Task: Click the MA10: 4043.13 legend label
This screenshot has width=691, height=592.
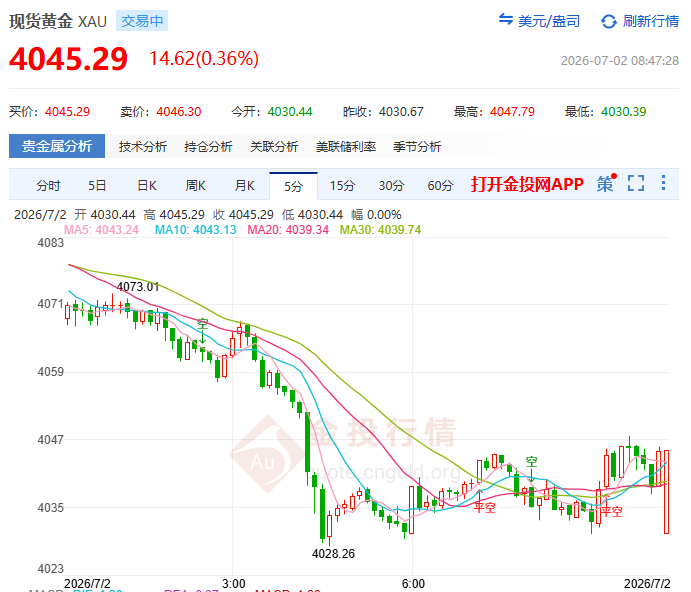Action: [196, 230]
